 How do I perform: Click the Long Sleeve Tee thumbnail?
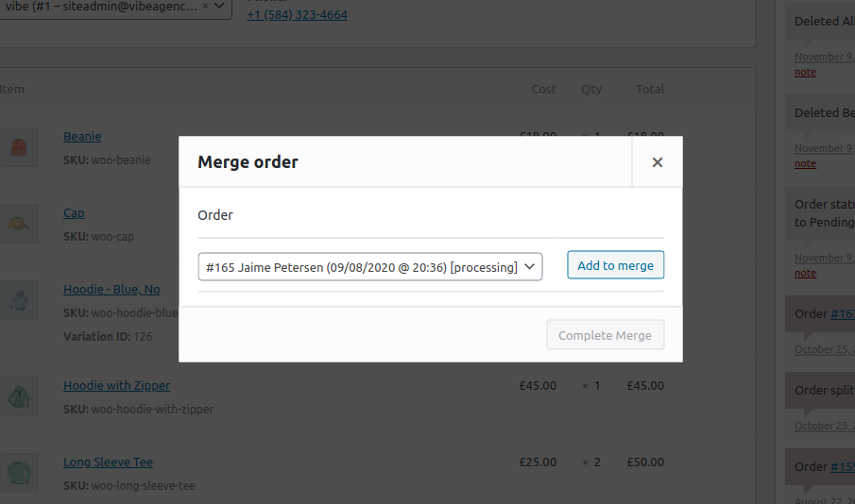tap(19, 473)
